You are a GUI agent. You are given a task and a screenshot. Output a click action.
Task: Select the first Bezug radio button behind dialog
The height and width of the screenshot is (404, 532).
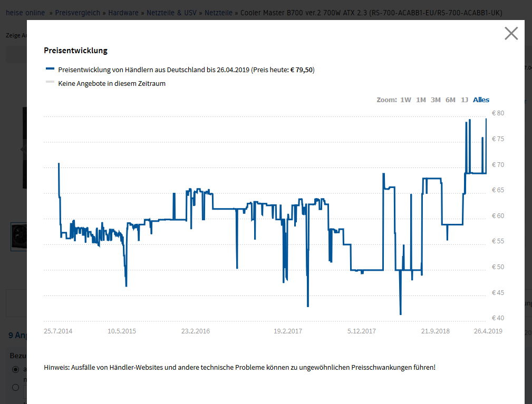click(16, 369)
